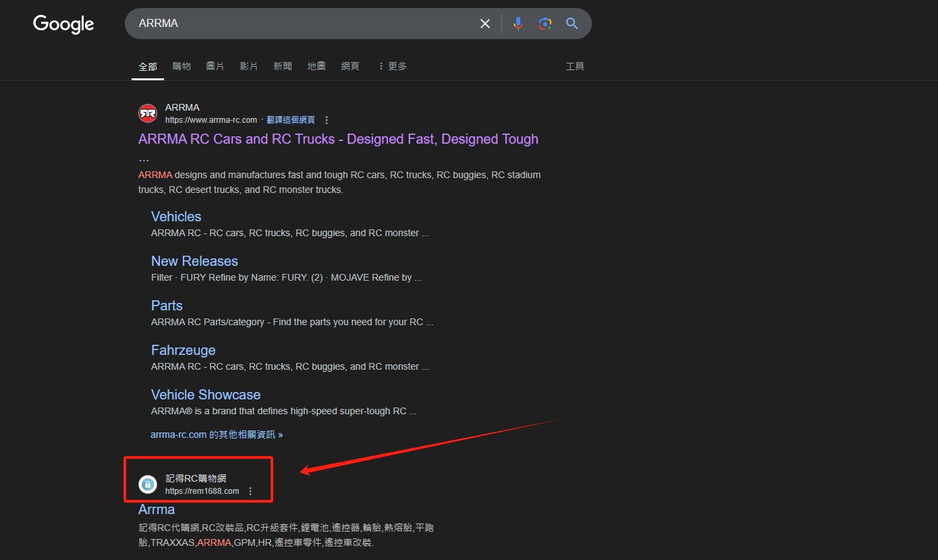The image size is (938, 560).
Task: Click the Google logo
Action: pos(63,24)
